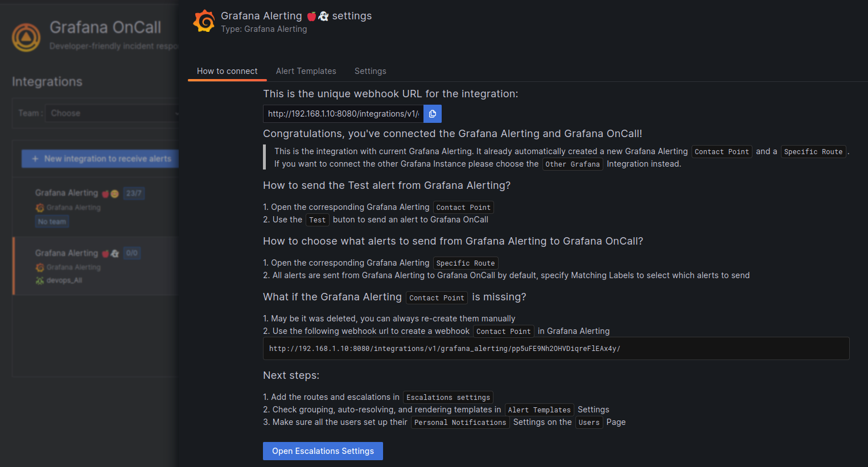The width and height of the screenshot is (868, 467).
Task: Click New integration to receive alerts
Action: click(100, 159)
